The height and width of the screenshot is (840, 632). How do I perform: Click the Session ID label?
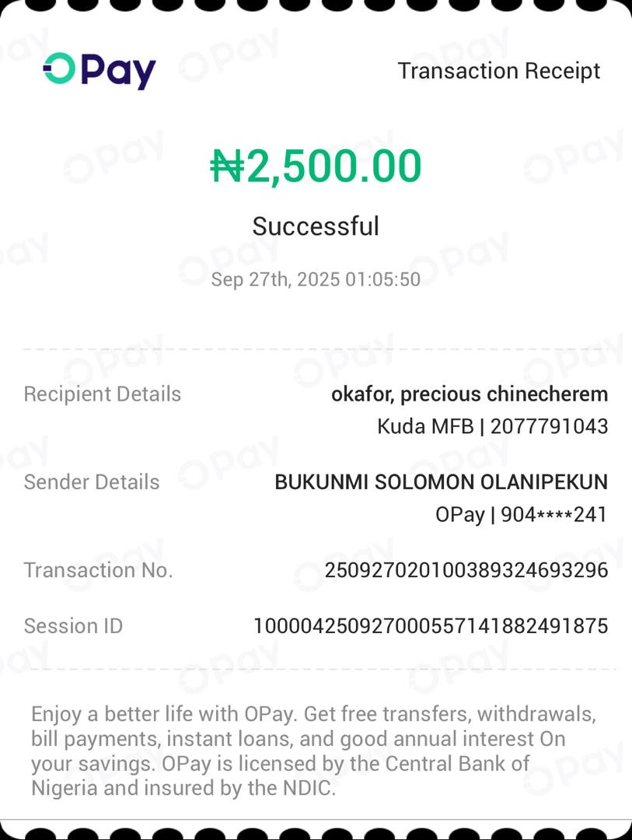[74, 626]
